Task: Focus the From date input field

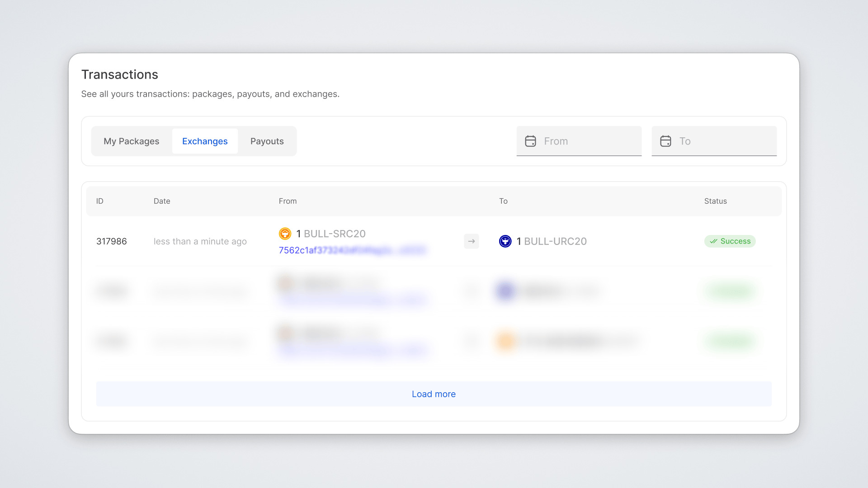Action: point(588,141)
